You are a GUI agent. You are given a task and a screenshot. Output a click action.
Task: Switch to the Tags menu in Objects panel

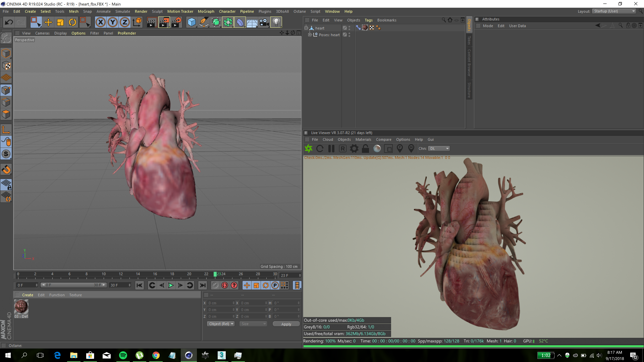[x=368, y=20]
